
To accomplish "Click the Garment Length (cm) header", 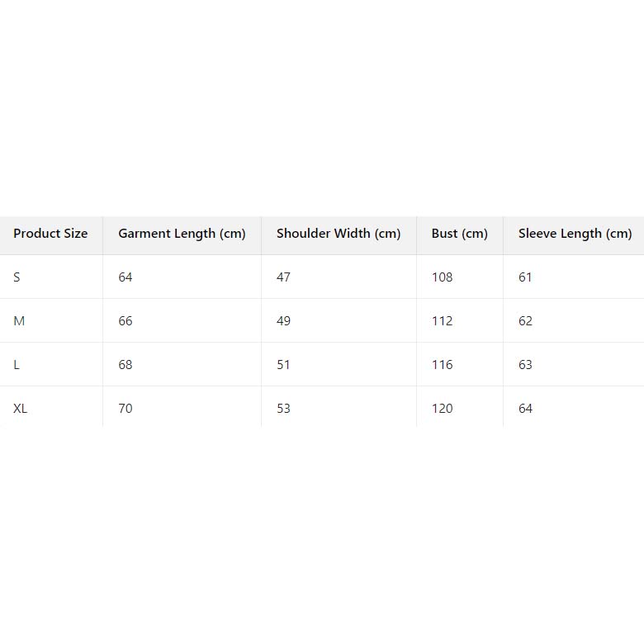I will coord(182,234).
